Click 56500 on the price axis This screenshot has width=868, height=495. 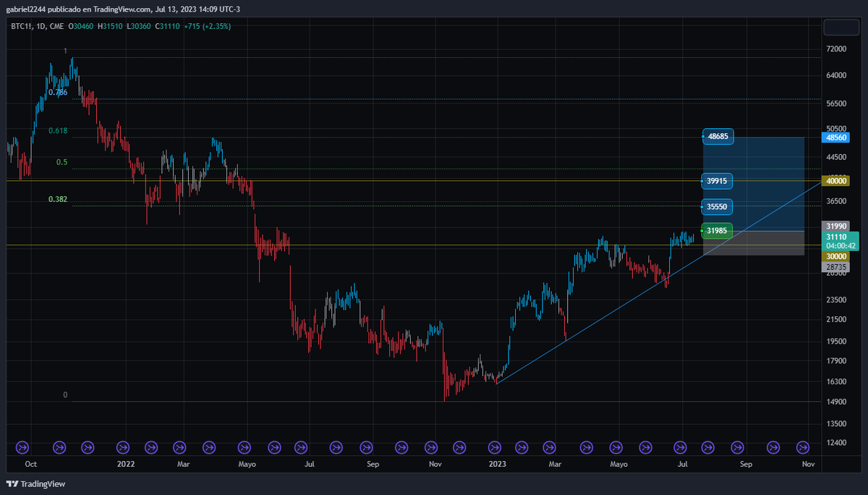click(x=836, y=103)
